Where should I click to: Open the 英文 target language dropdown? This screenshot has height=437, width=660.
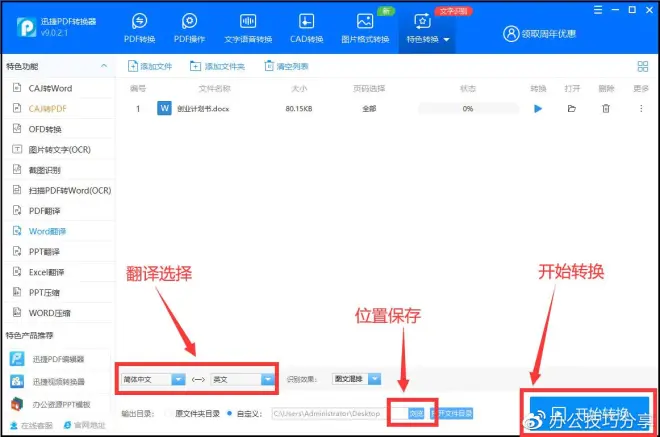242,379
